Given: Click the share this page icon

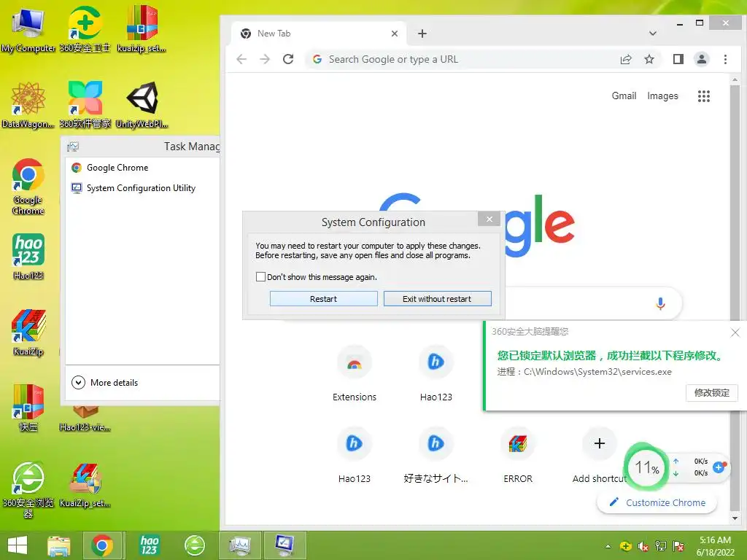Looking at the screenshot, I should pos(625,59).
